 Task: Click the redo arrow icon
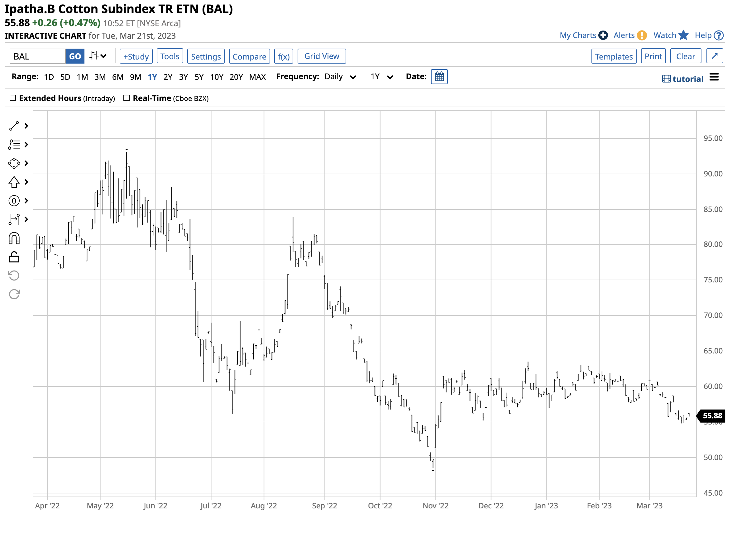[x=14, y=295]
